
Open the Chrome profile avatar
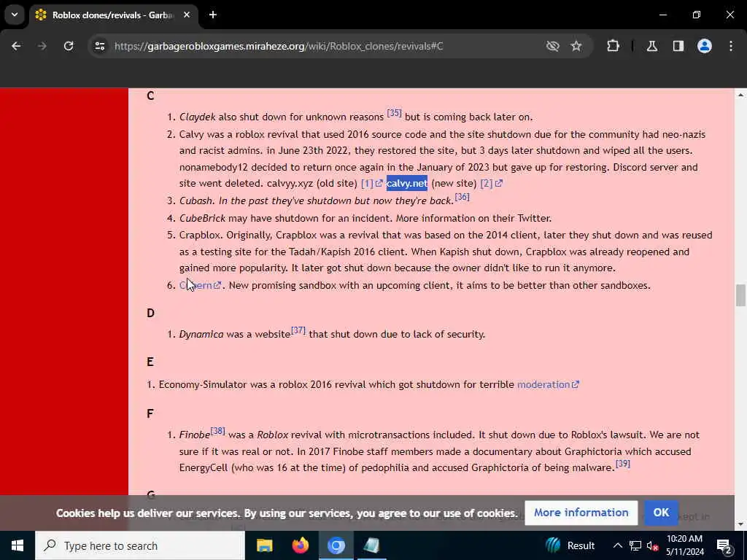point(705,46)
